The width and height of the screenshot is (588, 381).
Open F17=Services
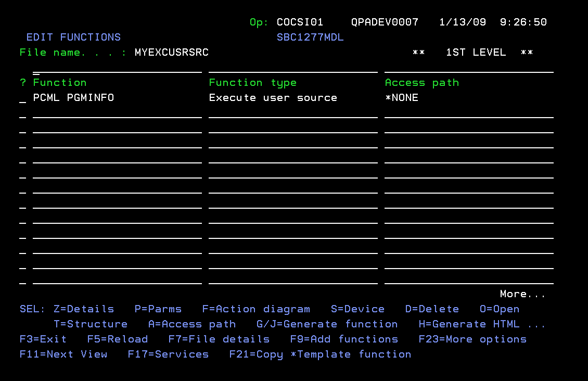[x=168, y=354]
